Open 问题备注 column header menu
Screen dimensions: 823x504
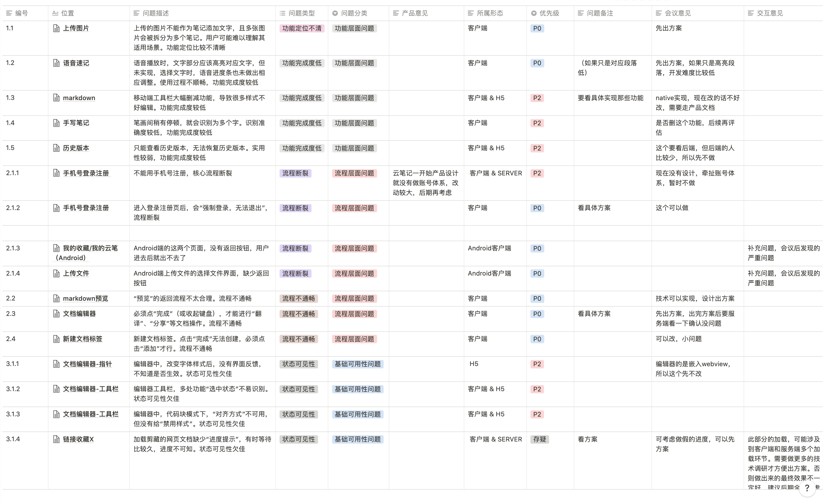(x=613, y=13)
